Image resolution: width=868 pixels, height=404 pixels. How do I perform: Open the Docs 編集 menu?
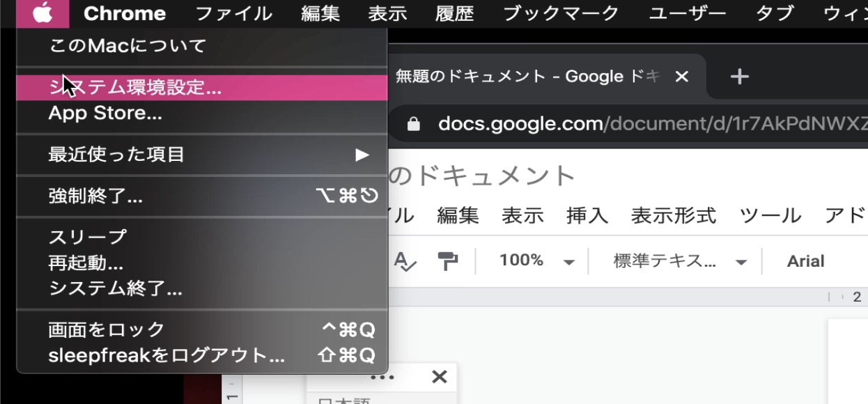(458, 216)
